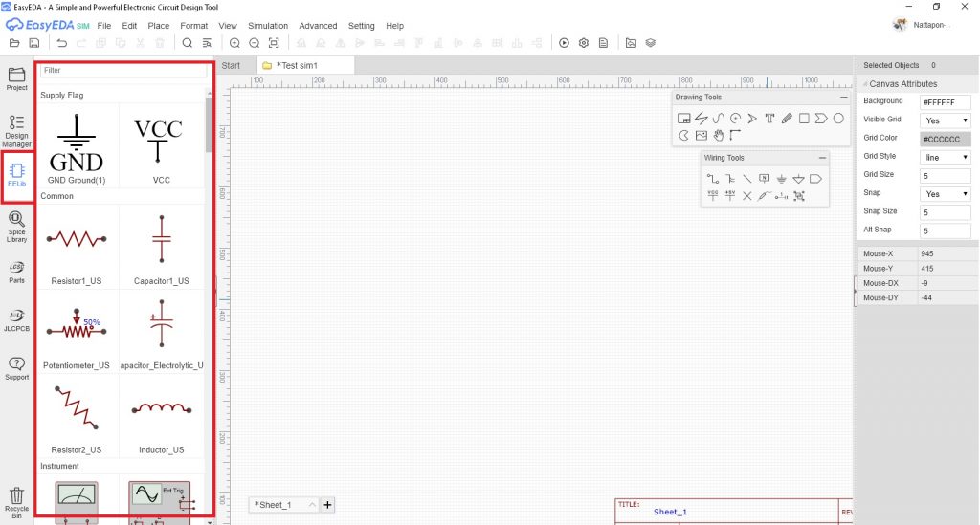980x525 pixels.
Task: Add a new sheet with plus button
Action: tap(327, 504)
